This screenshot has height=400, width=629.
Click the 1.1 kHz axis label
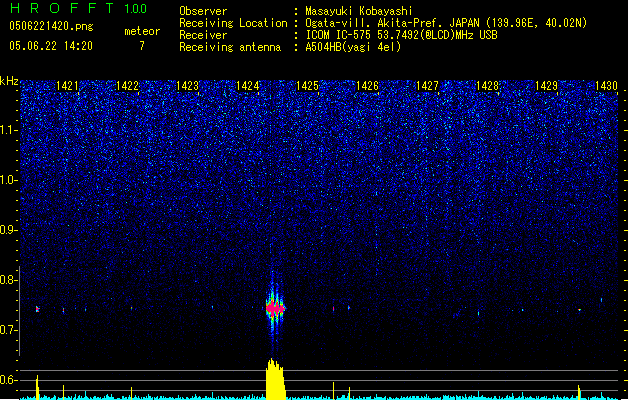(x=8, y=130)
